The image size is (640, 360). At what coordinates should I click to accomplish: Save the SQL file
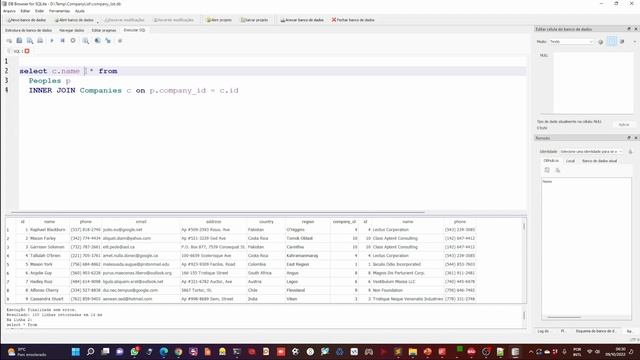30,41
